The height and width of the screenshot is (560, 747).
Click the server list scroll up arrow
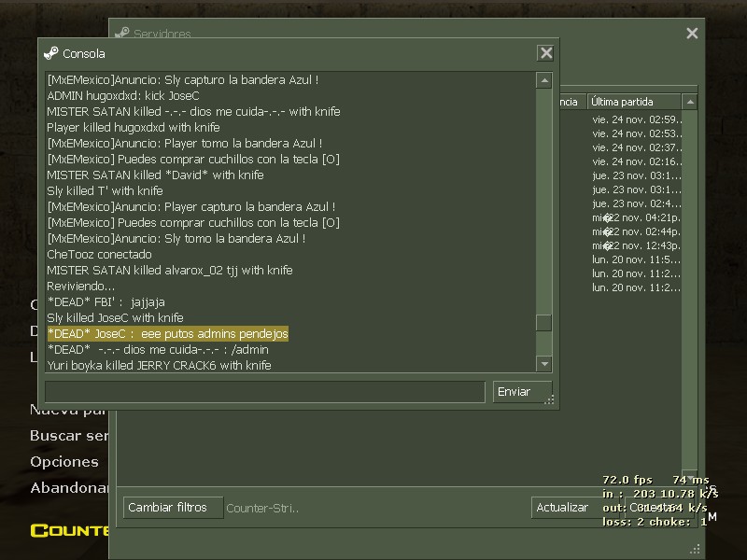click(x=690, y=102)
